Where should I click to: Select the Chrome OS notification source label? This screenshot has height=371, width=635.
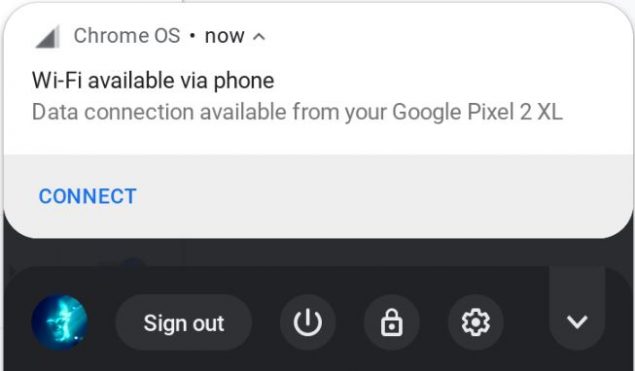coord(127,36)
